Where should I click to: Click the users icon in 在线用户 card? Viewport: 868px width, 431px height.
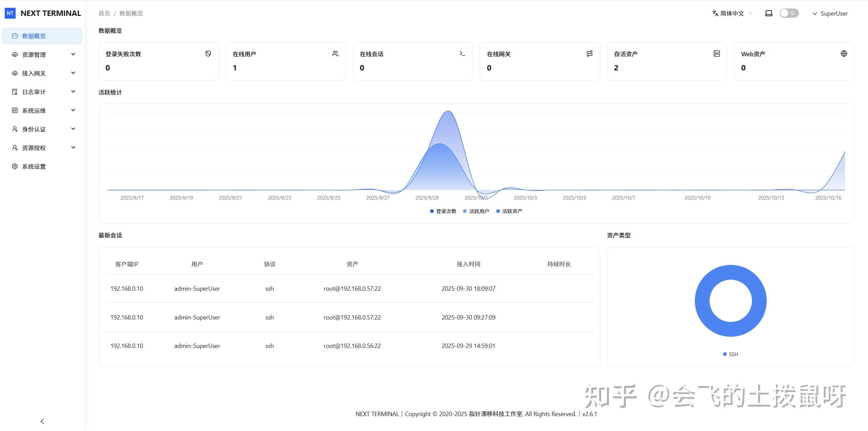coord(335,54)
